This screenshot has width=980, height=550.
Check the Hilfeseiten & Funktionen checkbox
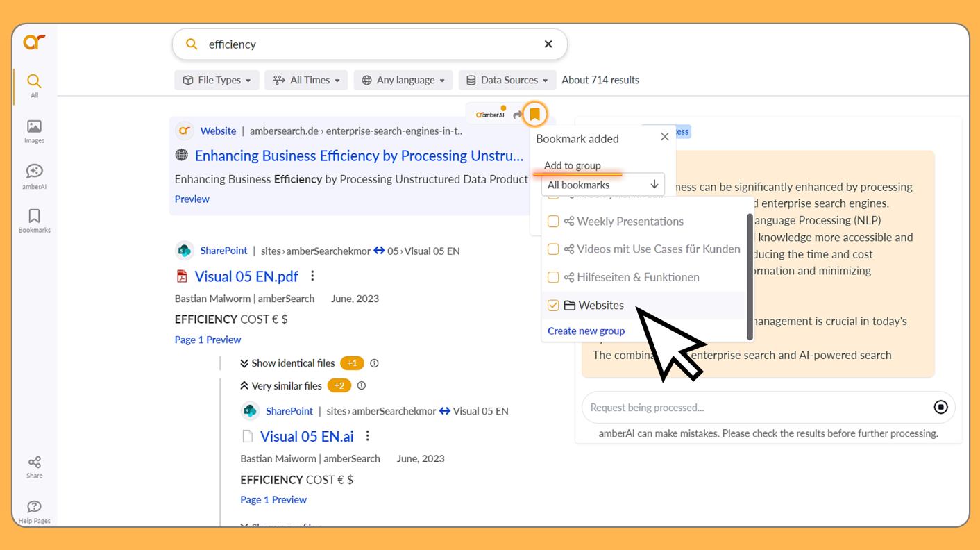553,277
